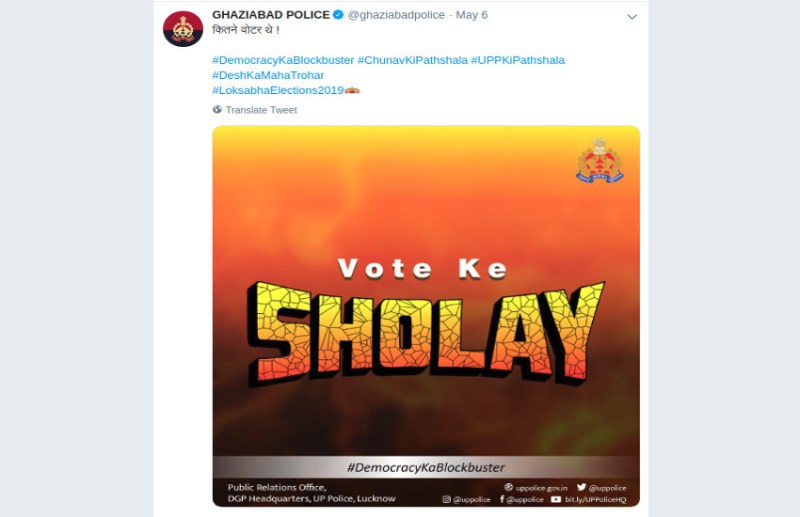
Task: Open the #UPPKiPathshala hashtag
Action: (x=518, y=60)
